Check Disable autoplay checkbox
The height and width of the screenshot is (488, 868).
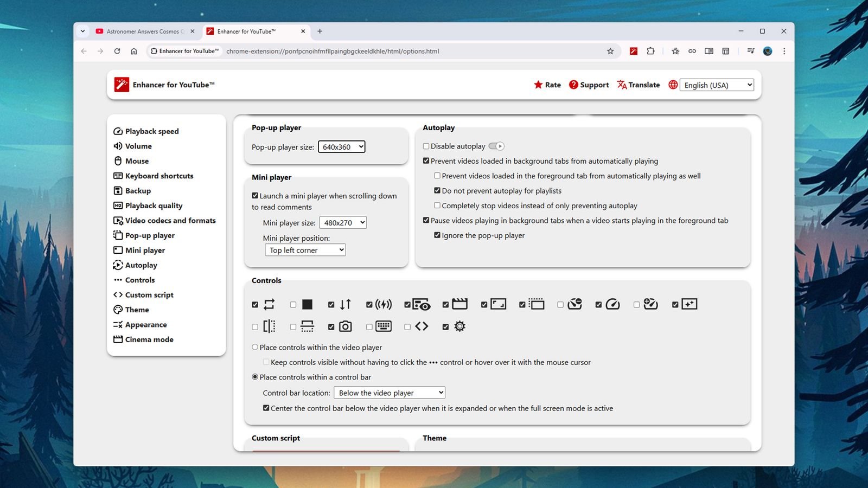click(426, 146)
